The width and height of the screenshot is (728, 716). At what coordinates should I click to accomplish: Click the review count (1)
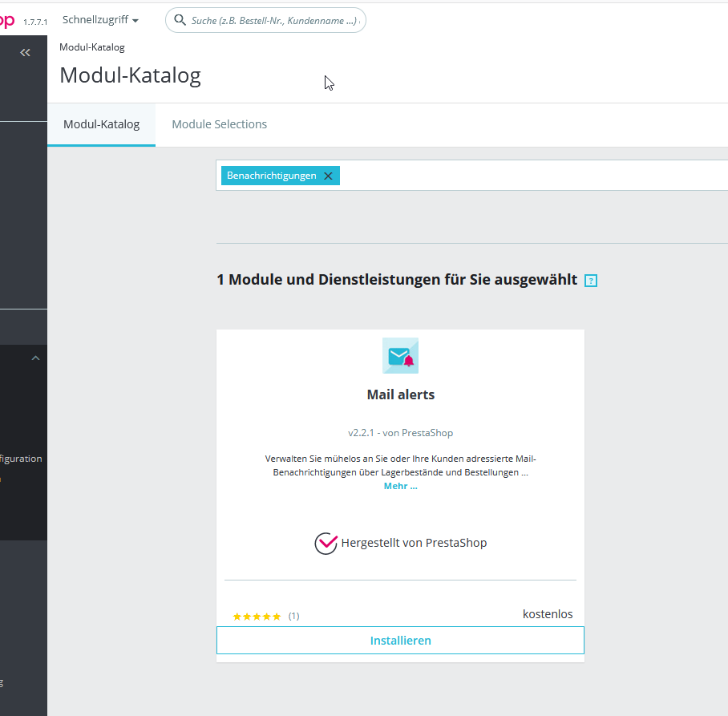294,616
